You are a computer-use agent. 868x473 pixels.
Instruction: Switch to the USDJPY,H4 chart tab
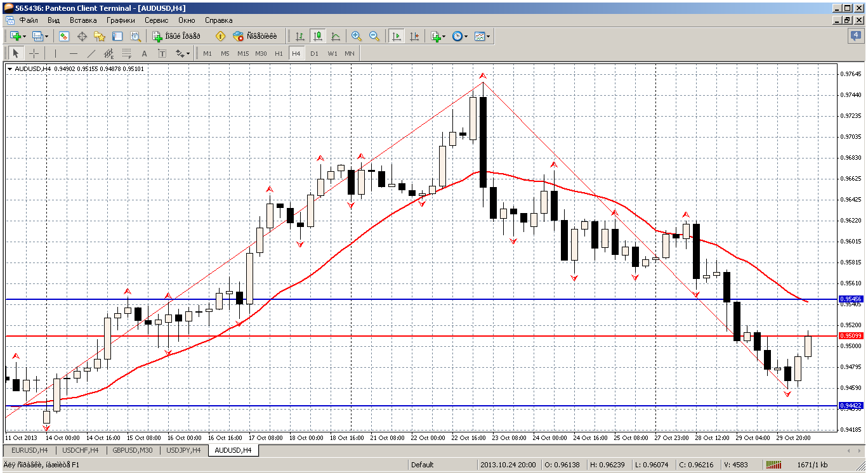coord(183,450)
